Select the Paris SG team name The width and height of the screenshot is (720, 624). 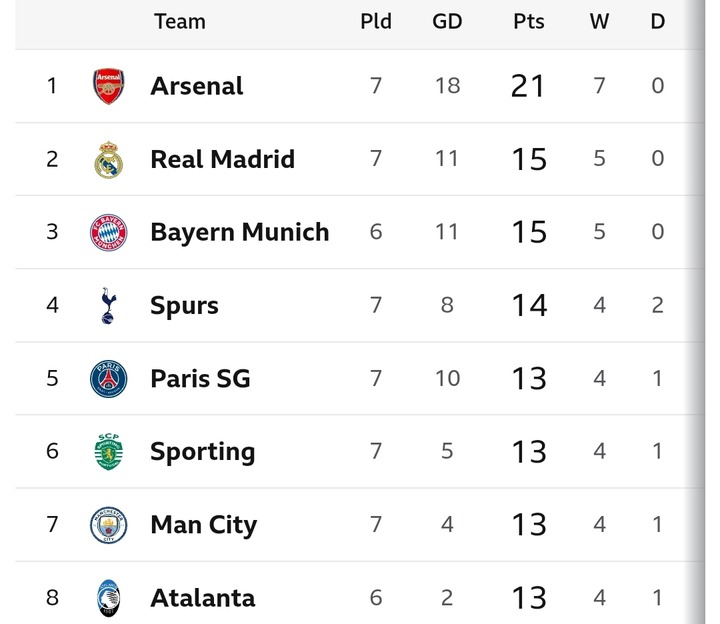[200, 379]
